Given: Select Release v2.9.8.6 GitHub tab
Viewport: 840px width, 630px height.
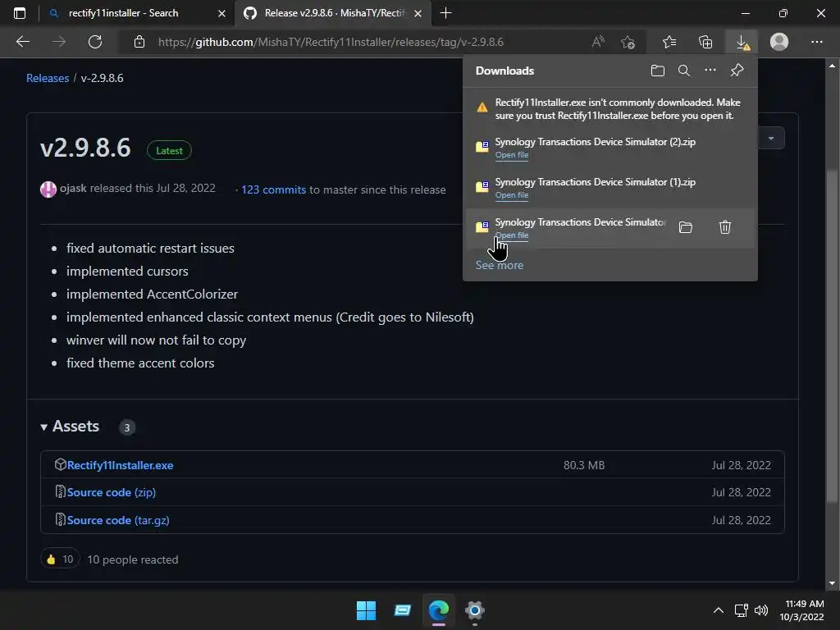Looking at the screenshot, I should [x=335, y=13].
